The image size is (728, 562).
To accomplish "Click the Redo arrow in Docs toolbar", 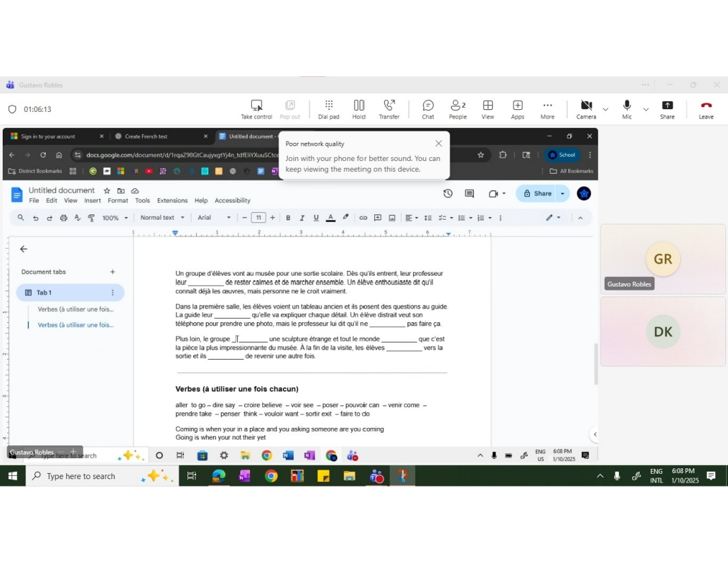I will (49, 218).
